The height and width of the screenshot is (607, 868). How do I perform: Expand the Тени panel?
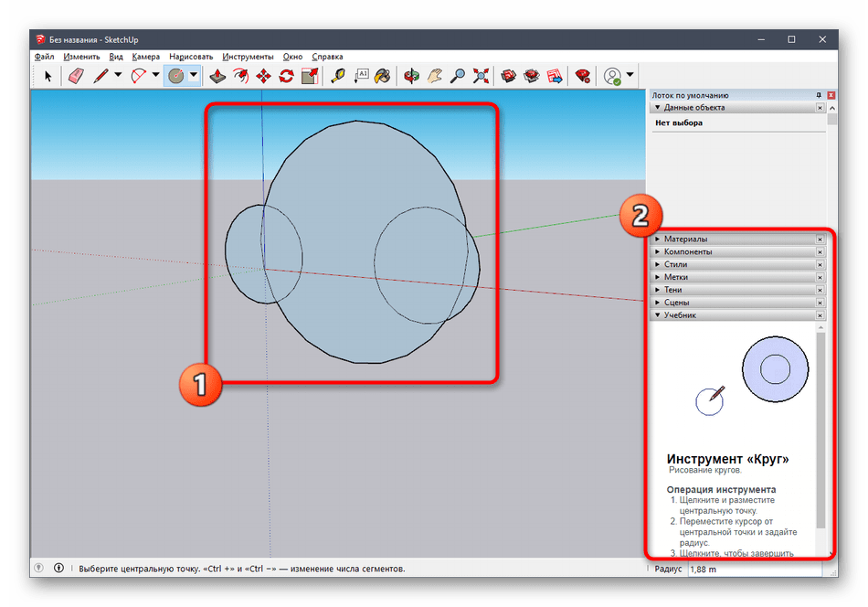tap(672, 290)
